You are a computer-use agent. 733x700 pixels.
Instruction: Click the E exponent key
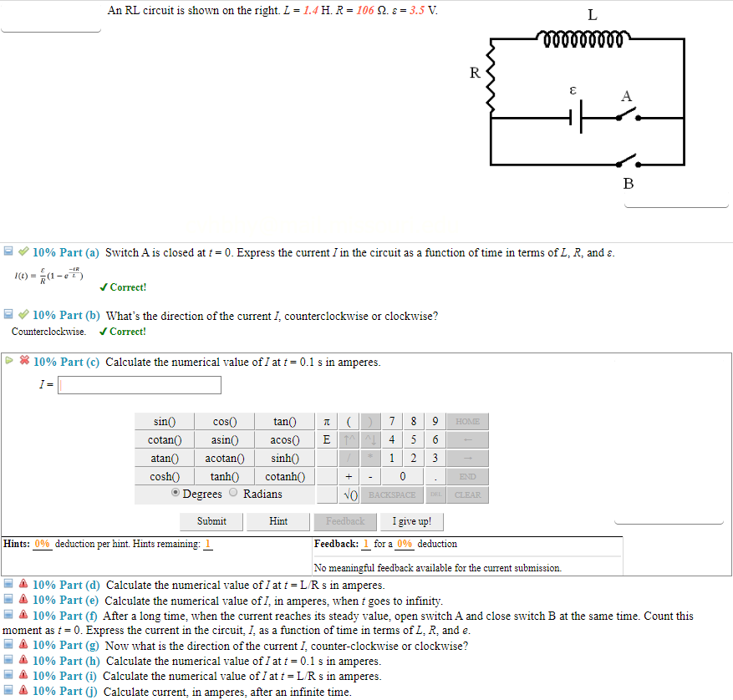[x=327, y=439]
